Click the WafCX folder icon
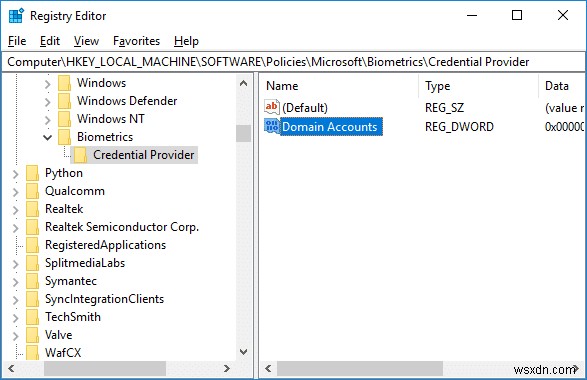This screenshot has width=587, height=380. 33,352
